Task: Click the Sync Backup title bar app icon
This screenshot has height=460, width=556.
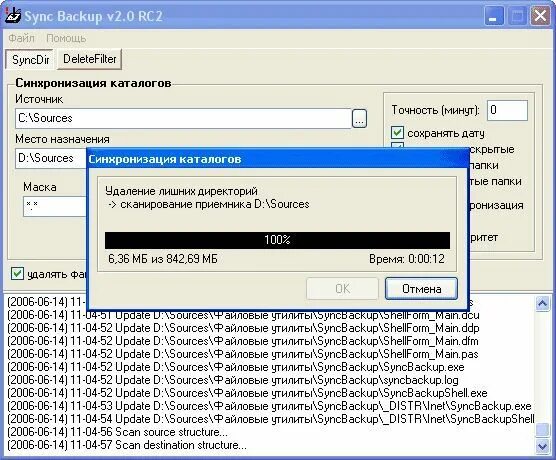Action: point(13,16)
